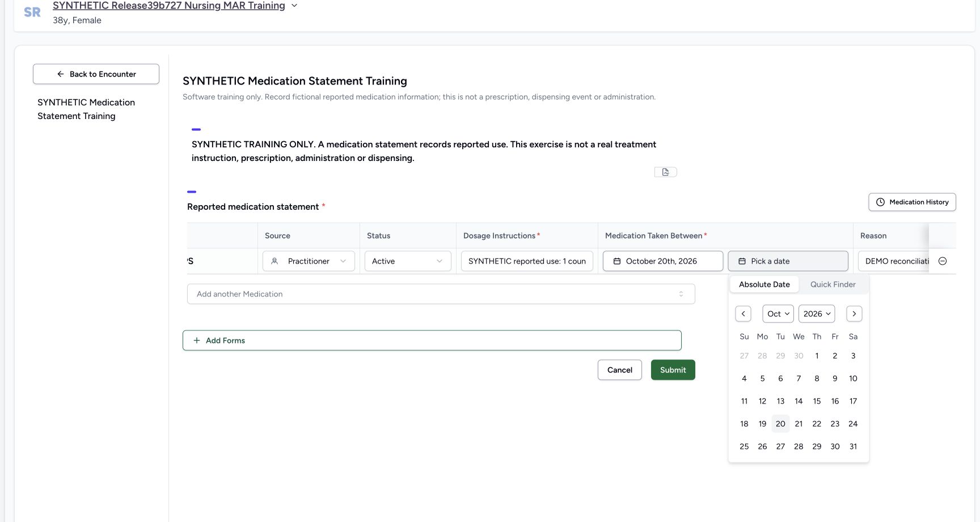Pick October 1 in the calendar

(x=817, y=356)
